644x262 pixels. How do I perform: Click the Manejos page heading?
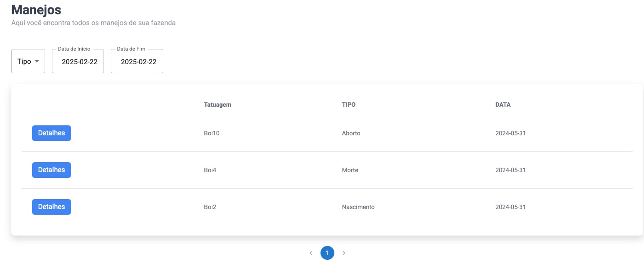pyautogui.click(x=36, y=10)
